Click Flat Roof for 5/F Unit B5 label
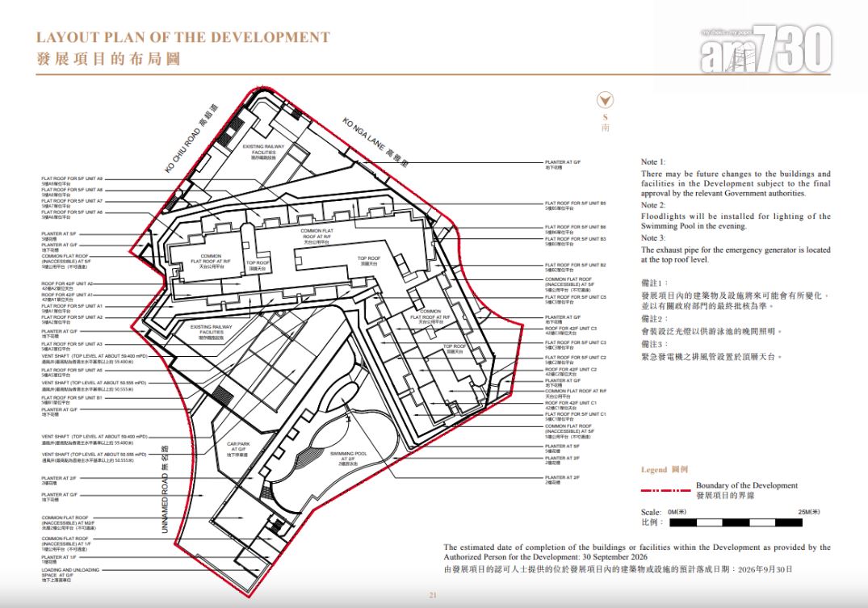Image resolution: width=868 pixels, height=608 pixels. pos(575,203)
